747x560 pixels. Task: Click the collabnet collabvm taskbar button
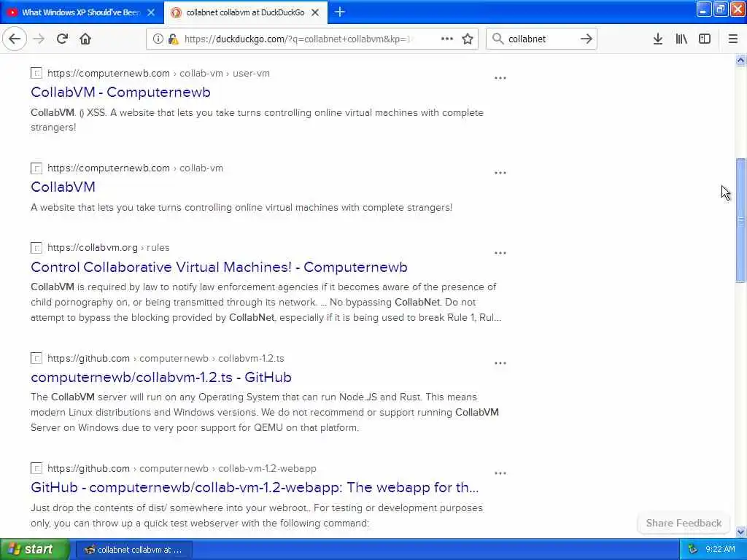pyautogui.click(x=134, y=550)
